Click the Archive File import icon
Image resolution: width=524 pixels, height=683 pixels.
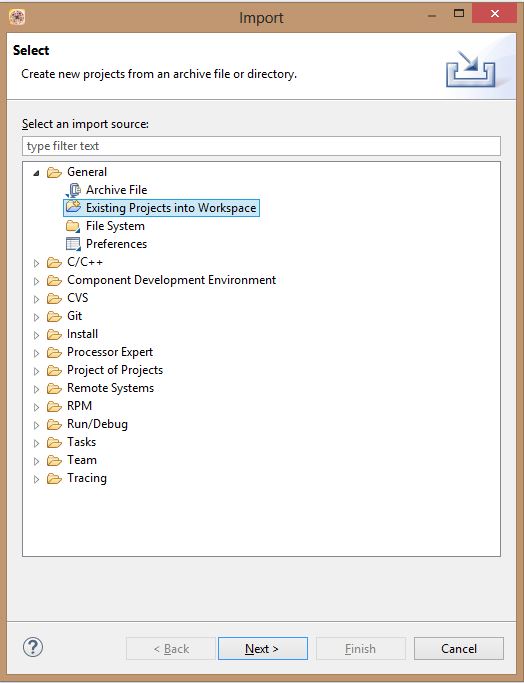(73, 190)
